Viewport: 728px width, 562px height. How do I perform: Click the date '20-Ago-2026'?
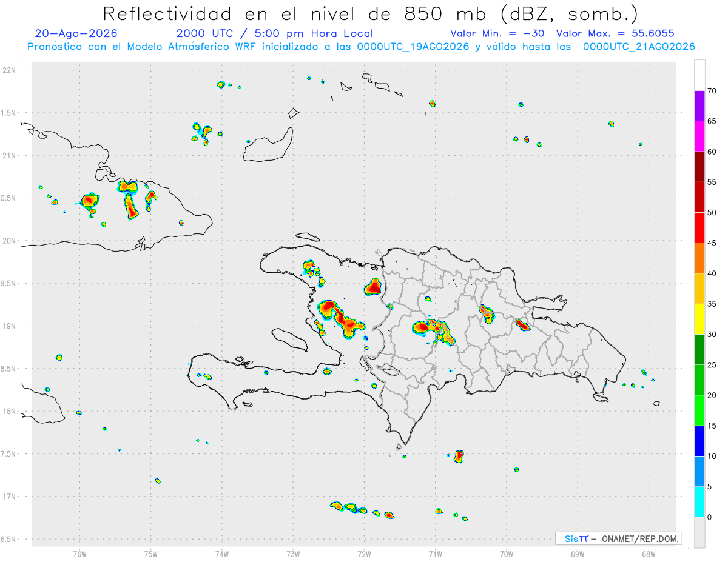tap(76, 33)
